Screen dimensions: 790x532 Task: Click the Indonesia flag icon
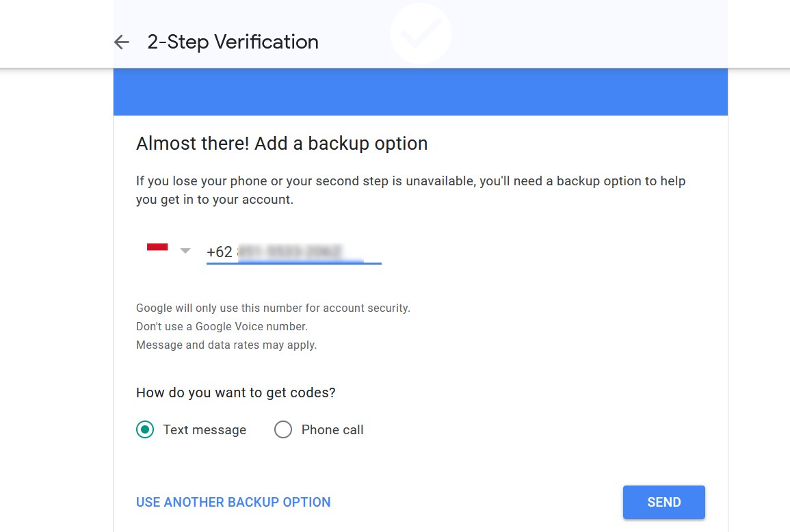pos(157,248)
